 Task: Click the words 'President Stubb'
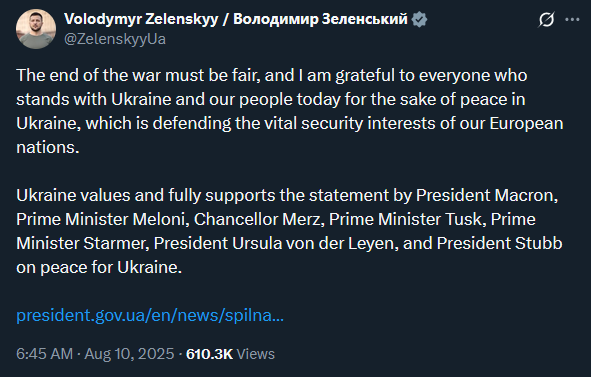point(499,243)
